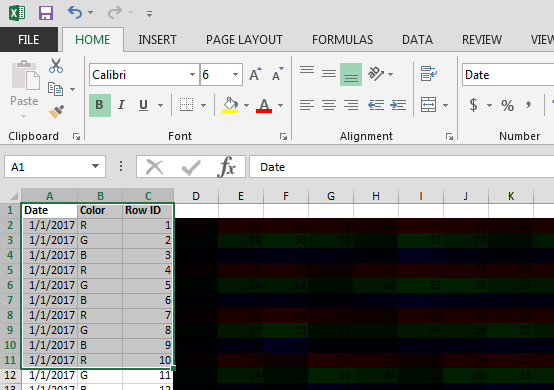Open underline style options arrow
The image size is (554, 390).
[x=160, y=105]
